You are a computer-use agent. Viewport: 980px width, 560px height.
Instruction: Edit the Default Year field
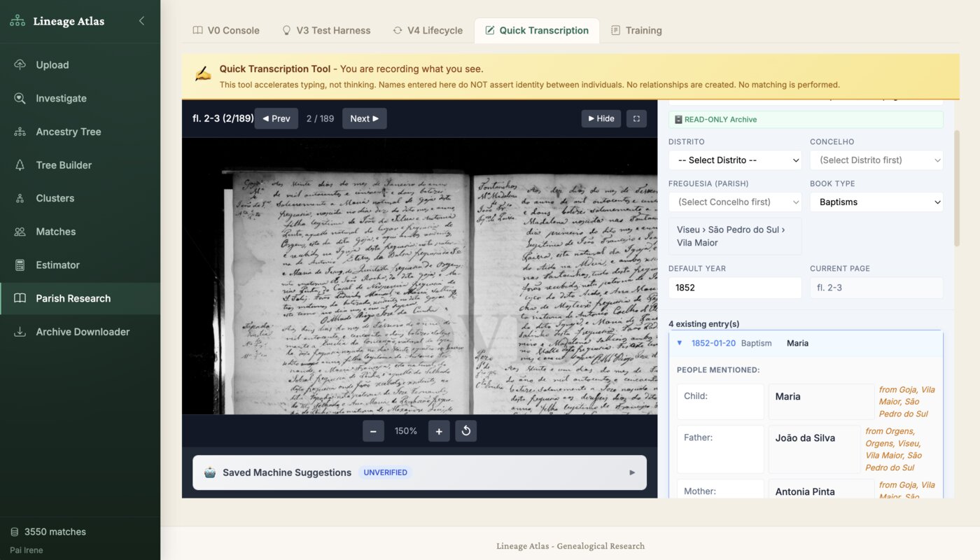coord(734,287)
